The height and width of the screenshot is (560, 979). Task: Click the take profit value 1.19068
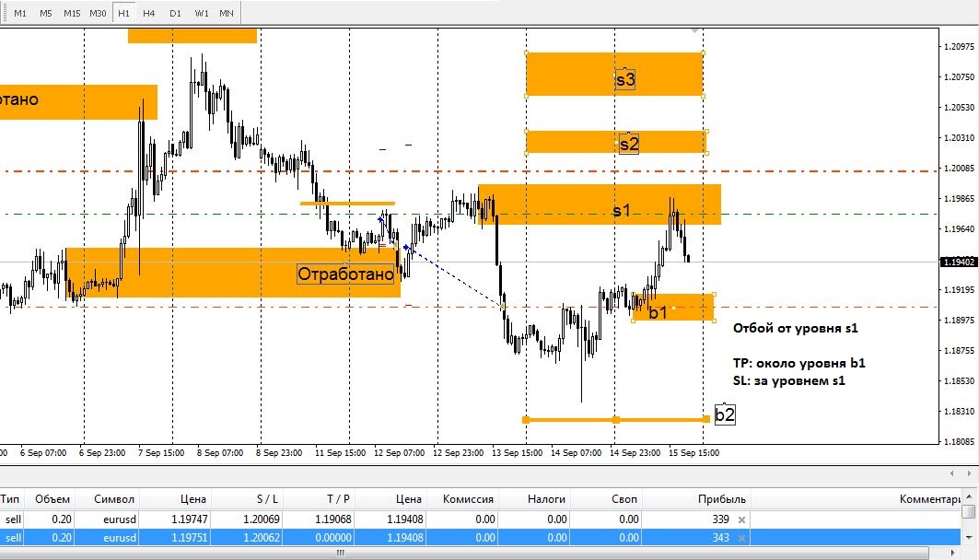tap(332, 519)
